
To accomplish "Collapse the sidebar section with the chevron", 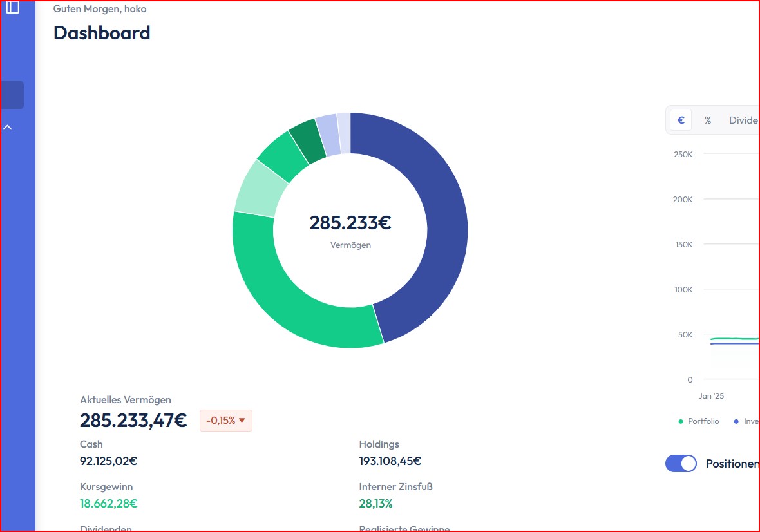I will [x=8, y=128].
